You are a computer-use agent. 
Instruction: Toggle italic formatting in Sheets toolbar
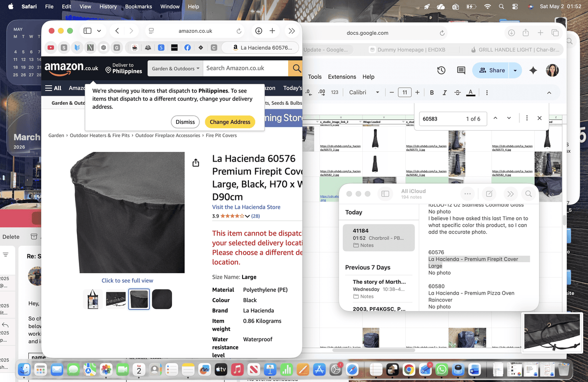444,93
